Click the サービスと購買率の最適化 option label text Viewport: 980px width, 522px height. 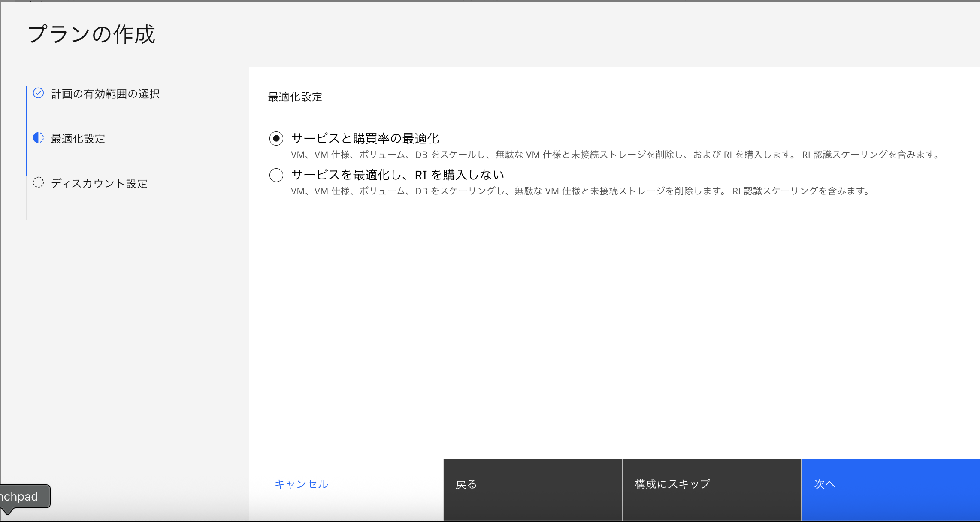pos(365,138)
